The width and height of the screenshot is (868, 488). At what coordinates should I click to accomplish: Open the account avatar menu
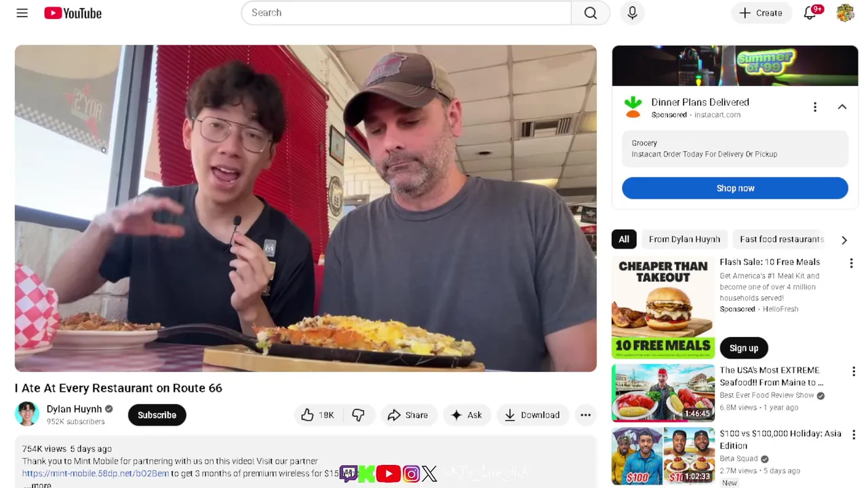845,13
